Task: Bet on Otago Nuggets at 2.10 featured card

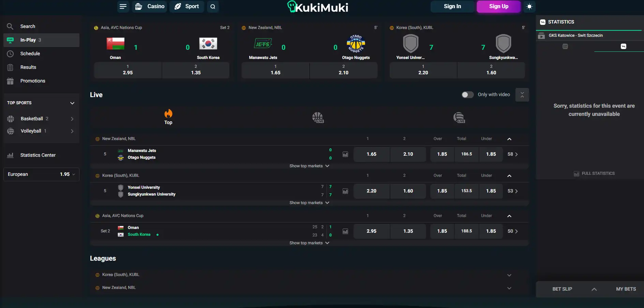Action: pos(344,70)
